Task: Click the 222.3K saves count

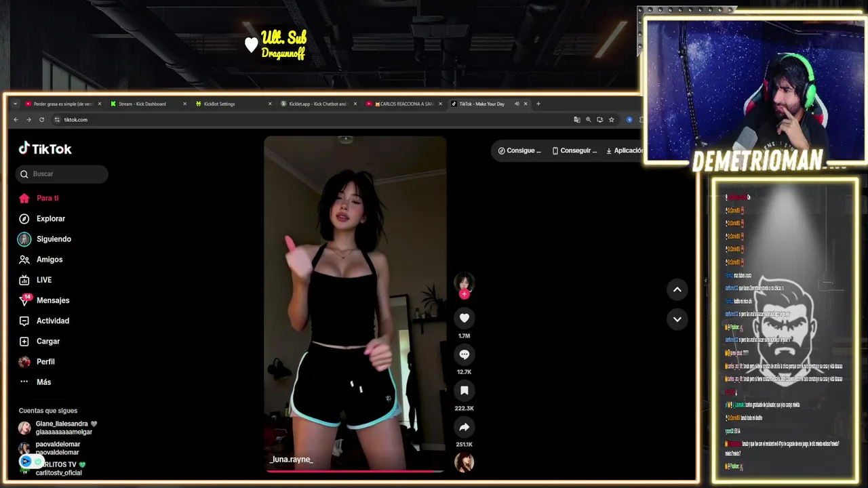Action: pyautogui.click(x=464, y=408)
